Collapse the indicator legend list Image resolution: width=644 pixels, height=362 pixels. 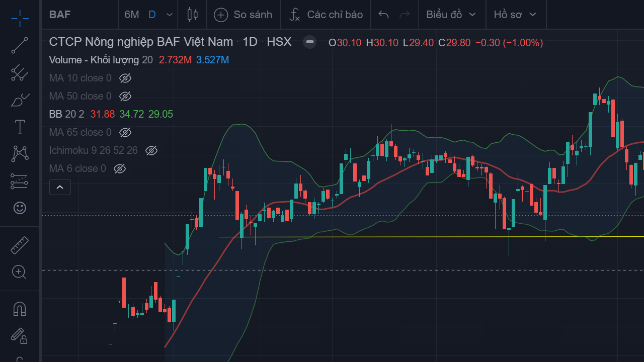tap(60, 188)
